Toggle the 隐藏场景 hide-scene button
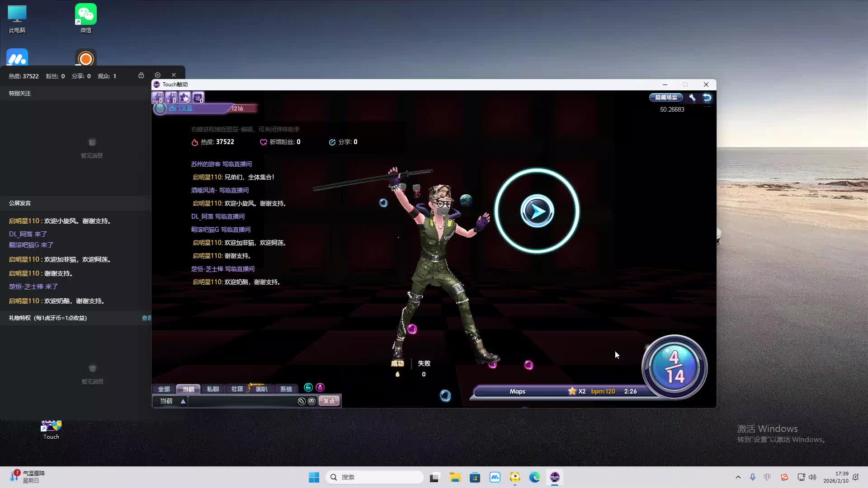The height and width of the screenshot is (488, 868). point(666,98)
